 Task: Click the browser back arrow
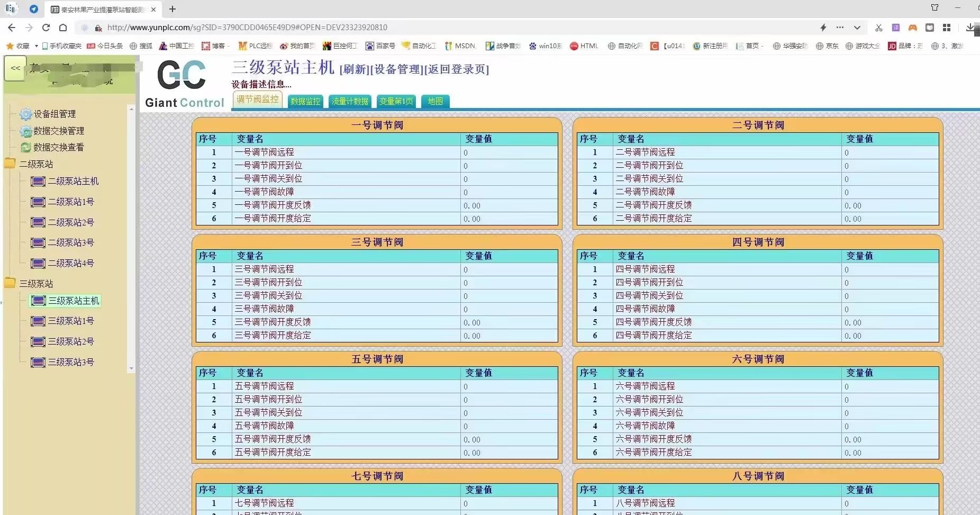tap(12, 28)
